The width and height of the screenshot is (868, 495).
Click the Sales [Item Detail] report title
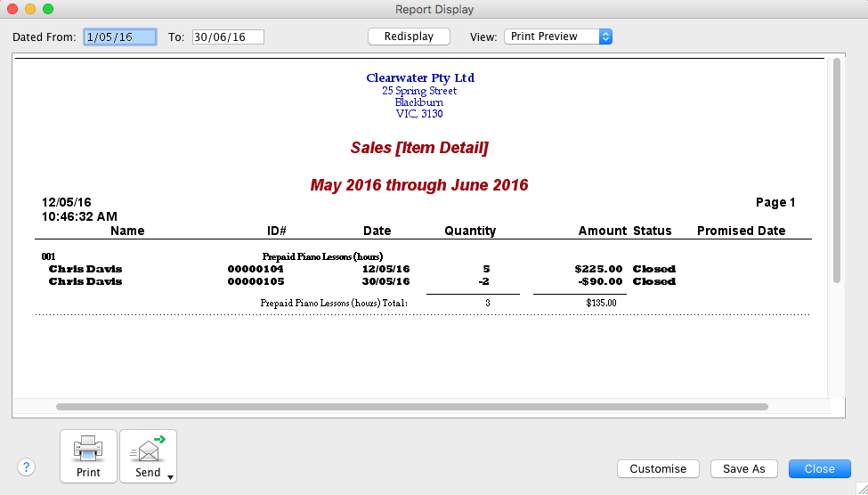coord(419,148)
